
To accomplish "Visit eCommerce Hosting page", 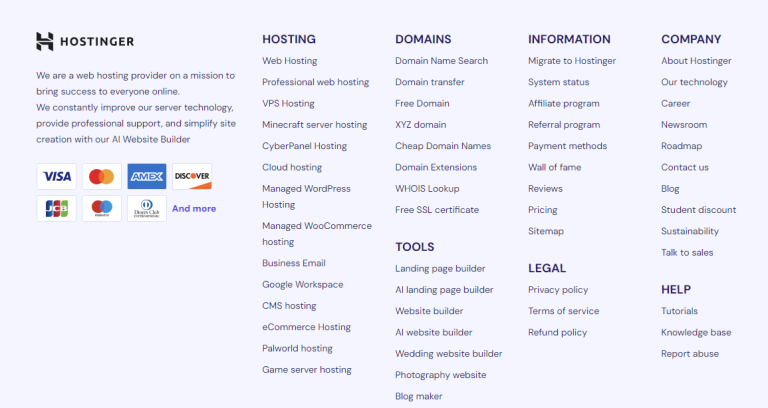I will tap(306, 327).
